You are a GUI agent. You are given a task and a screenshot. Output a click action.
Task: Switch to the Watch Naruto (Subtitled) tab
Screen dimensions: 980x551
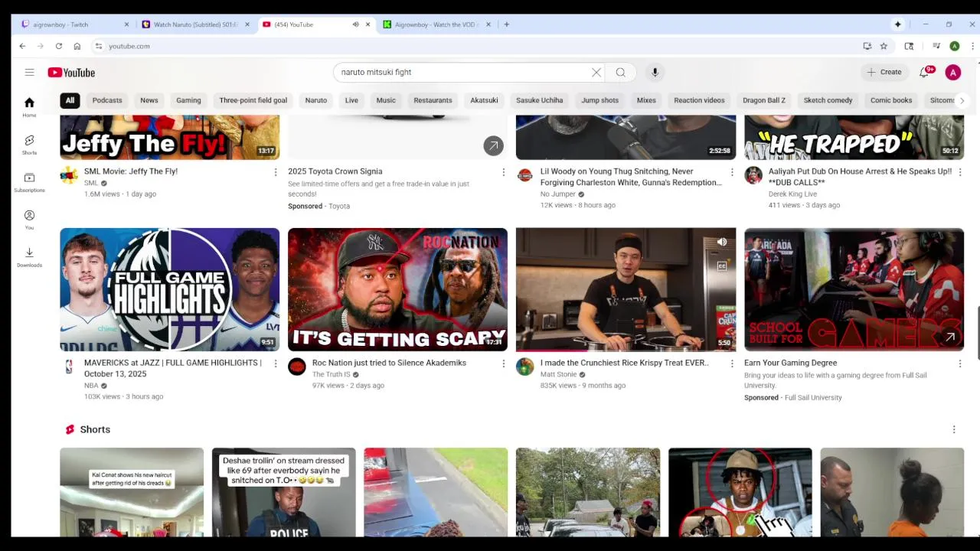[x=196, y=24]
